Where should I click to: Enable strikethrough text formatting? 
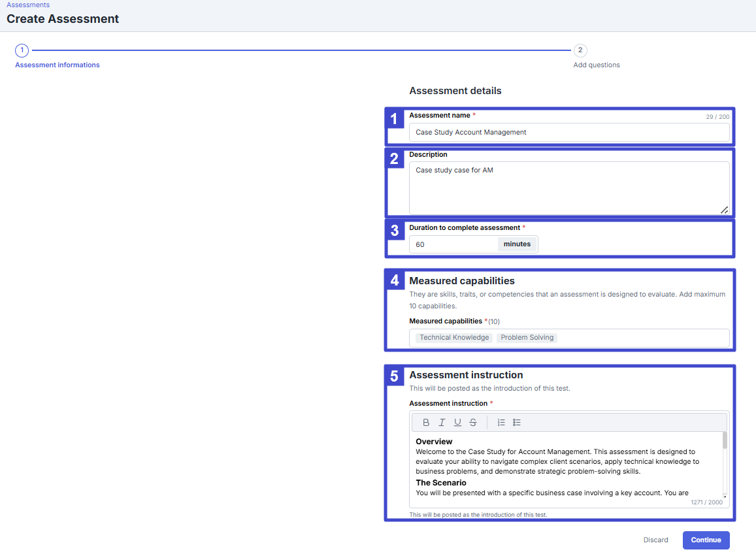pyautogui.click(x=473, y=423)
